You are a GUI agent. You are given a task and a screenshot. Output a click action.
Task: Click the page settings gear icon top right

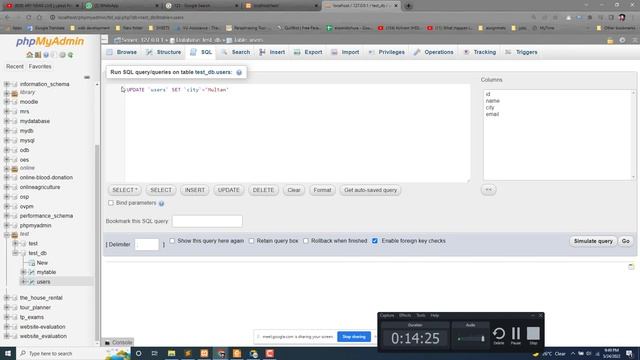(622, 40)
